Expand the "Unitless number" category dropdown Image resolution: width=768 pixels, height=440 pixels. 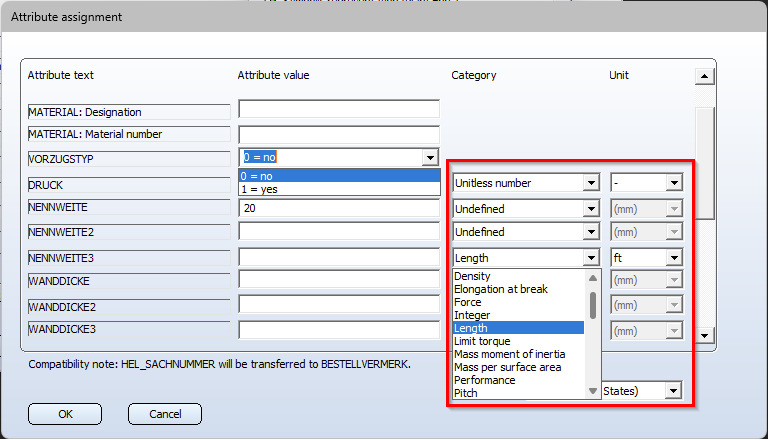click(x=592, y=183)
